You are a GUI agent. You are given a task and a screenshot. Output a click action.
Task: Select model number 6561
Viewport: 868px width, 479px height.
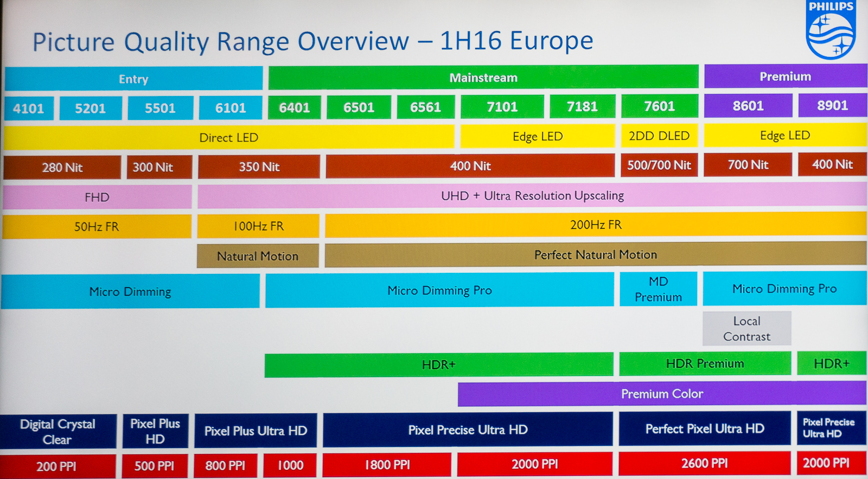pyautogui.click(x=426, y=107)
